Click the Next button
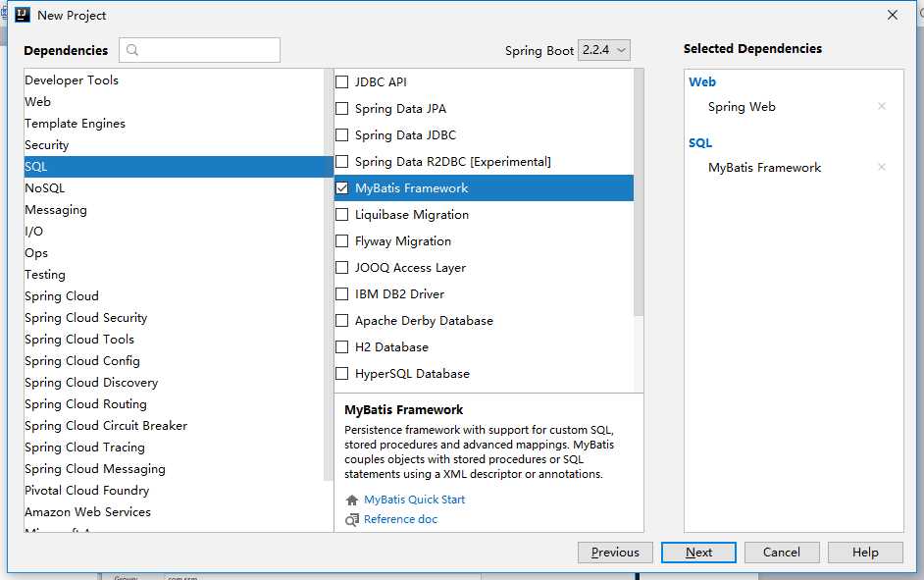Screen dimensions: 924x580 click(x=698, y=553)
